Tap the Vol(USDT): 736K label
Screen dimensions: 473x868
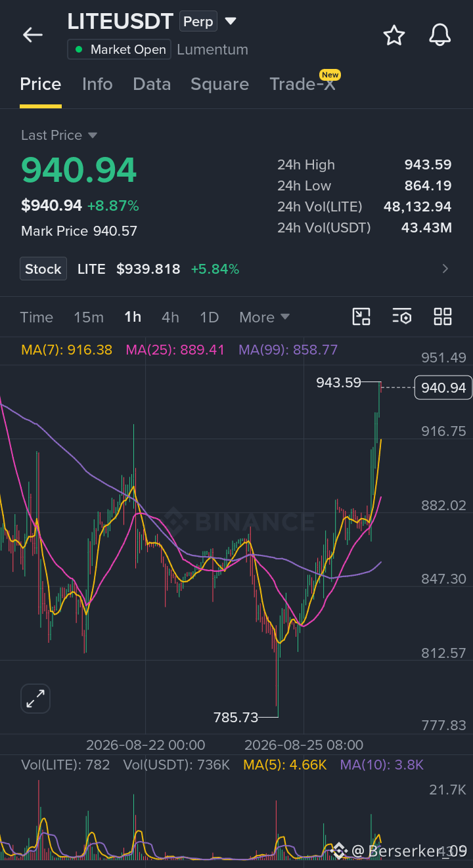click(177, 765)
